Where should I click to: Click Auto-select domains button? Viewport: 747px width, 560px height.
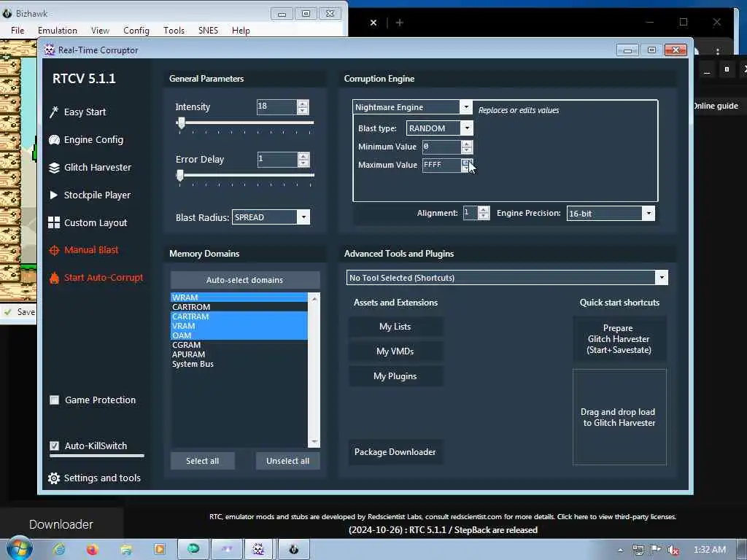(x=245, y=280)
